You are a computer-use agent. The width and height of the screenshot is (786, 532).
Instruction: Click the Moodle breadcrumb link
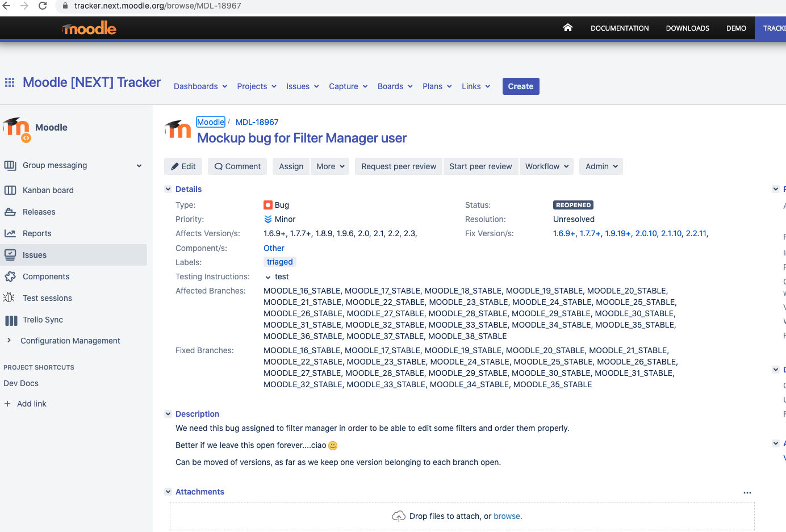pyautogui.click(x=211, y=122)
